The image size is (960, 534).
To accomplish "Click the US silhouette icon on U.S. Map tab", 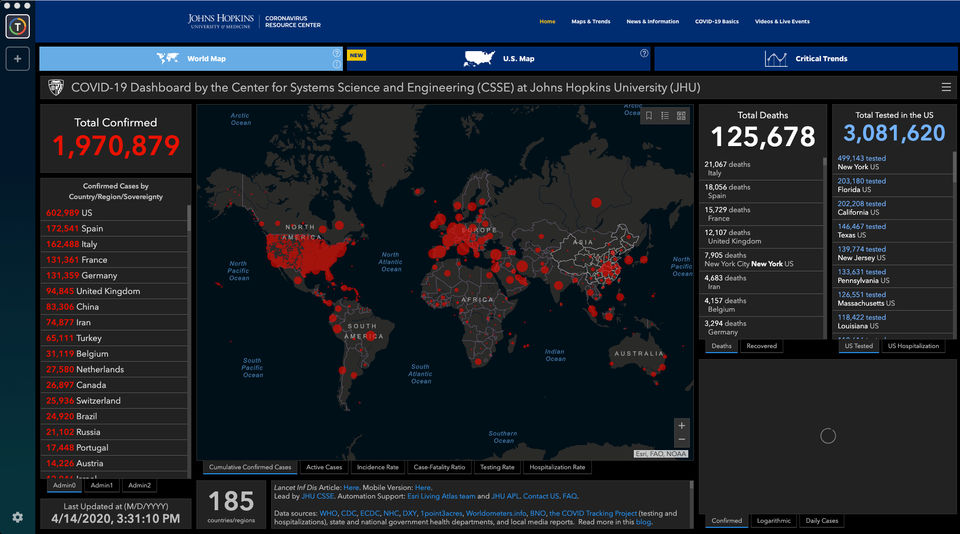I will 479,59.
